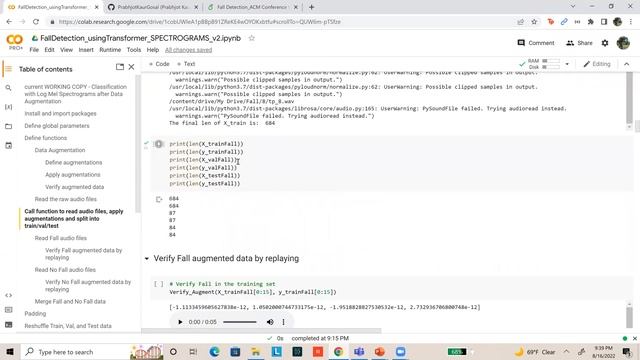Open the notebook settings gear icon

[605, 43]
